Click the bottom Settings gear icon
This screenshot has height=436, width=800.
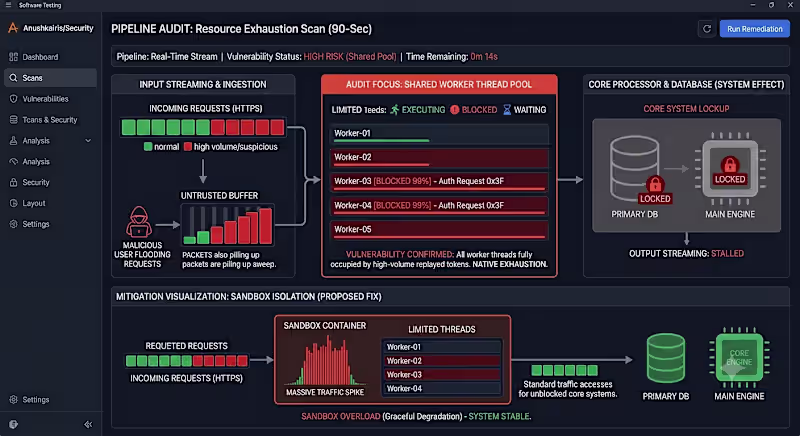(13, 400)
